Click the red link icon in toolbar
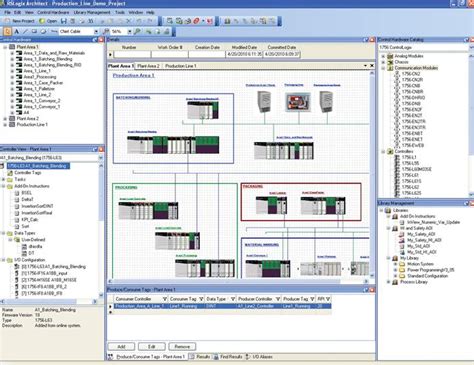This screenshot has height=365, width=474. (196, 21)
